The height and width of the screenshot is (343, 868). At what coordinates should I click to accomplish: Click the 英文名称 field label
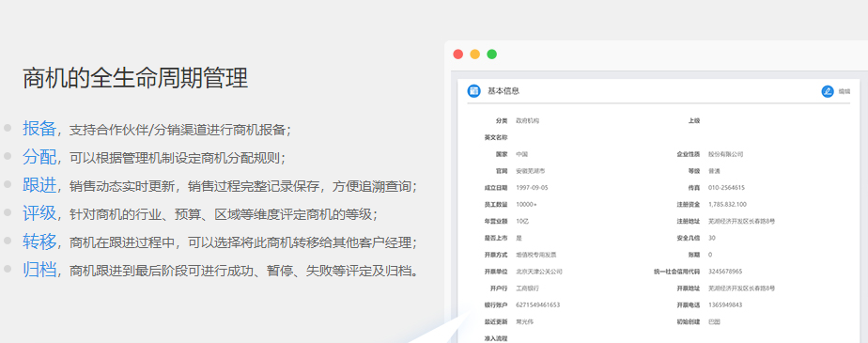point(495,137)
